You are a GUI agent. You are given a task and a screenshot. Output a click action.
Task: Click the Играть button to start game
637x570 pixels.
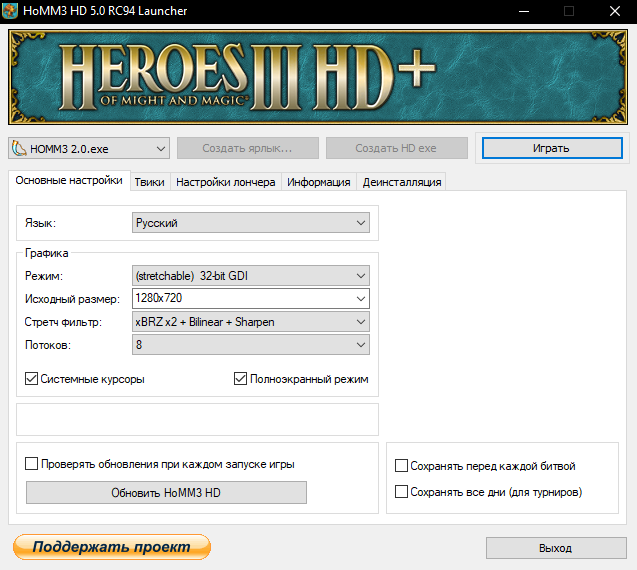point(552,148)
